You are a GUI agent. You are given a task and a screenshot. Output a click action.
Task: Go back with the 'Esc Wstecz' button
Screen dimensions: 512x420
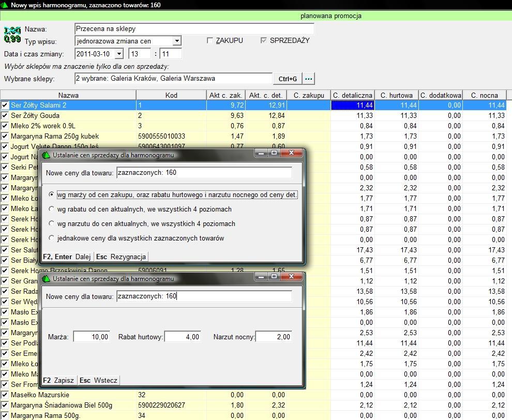point(98,380)
